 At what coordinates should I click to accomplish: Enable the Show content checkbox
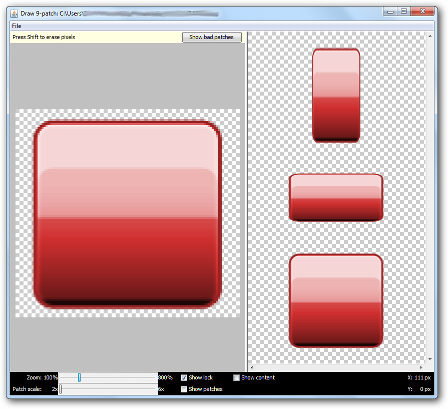tap(236, 378)
